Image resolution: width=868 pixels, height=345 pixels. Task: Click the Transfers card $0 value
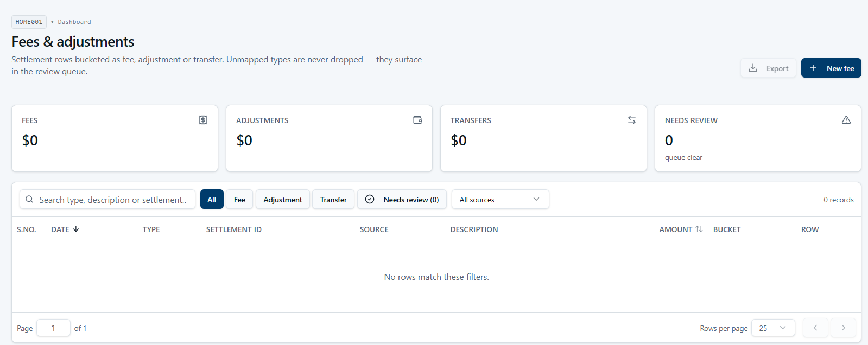[459, 140]
